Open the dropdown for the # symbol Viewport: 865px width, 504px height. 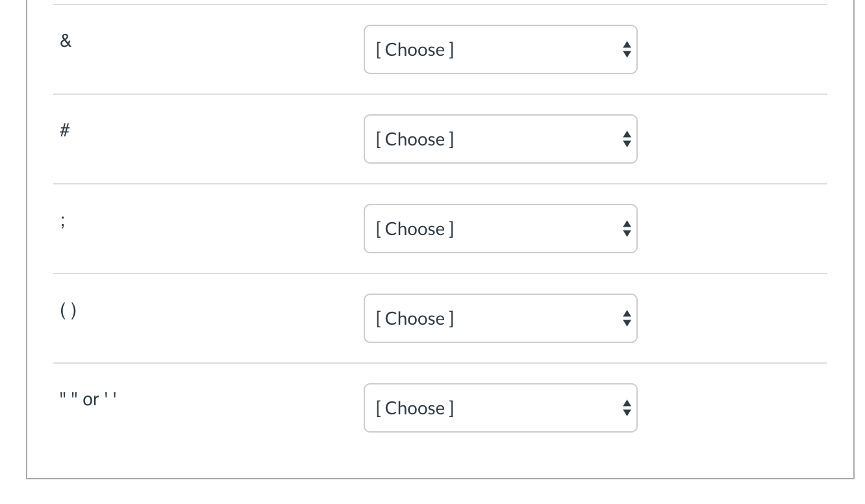500,139
